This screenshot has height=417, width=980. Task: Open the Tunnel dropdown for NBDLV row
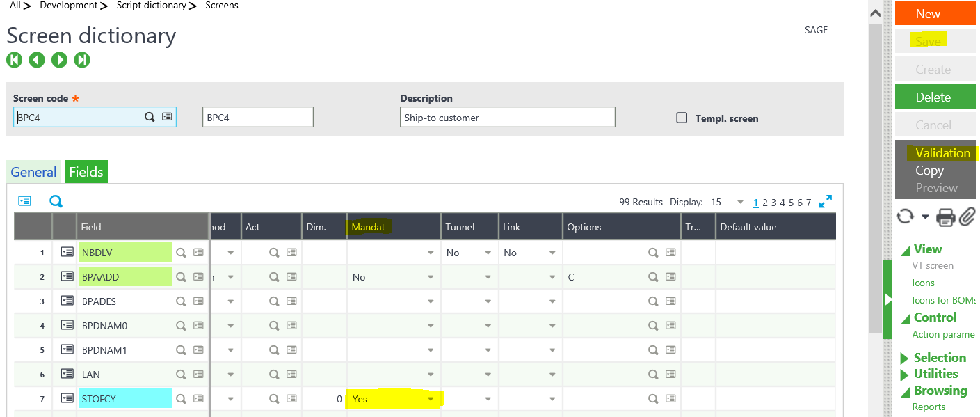pos(488,252)
